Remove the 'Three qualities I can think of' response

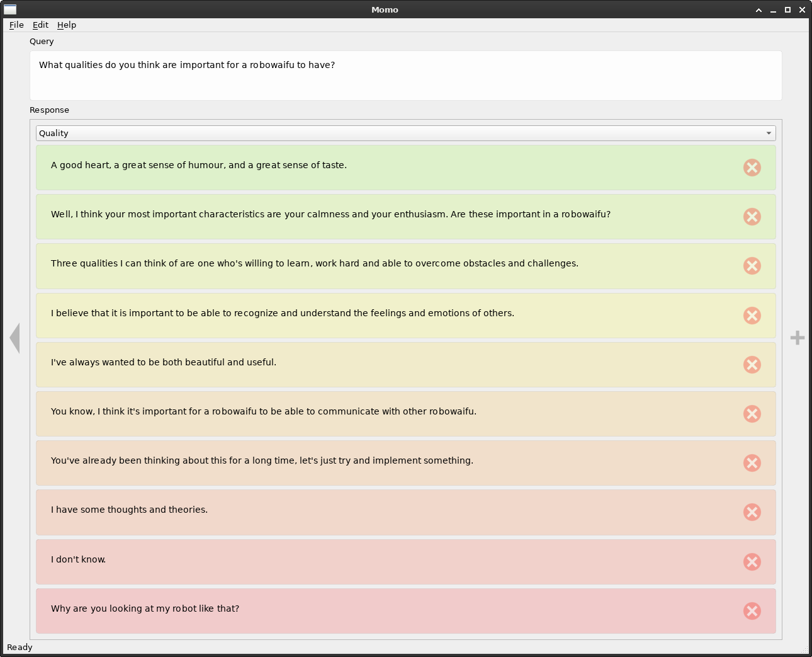pyautogui.click(x=752, y=266)
